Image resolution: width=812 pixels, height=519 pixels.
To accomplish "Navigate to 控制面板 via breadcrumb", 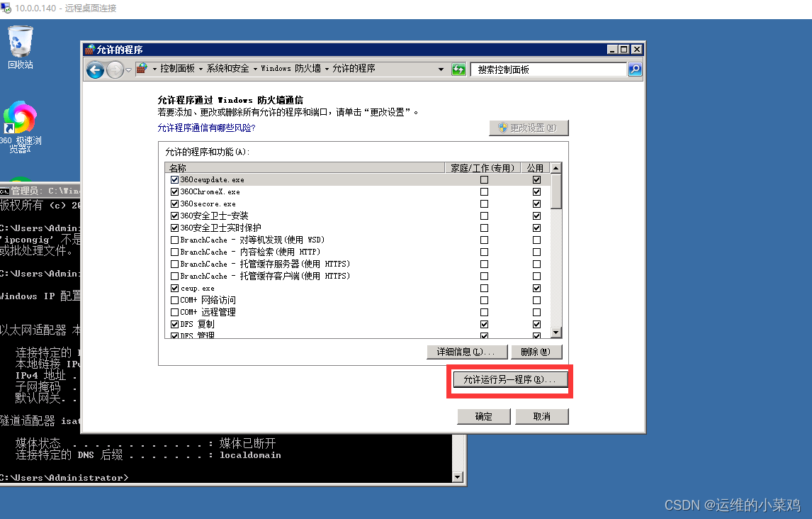I will click(x=177, y=69).
